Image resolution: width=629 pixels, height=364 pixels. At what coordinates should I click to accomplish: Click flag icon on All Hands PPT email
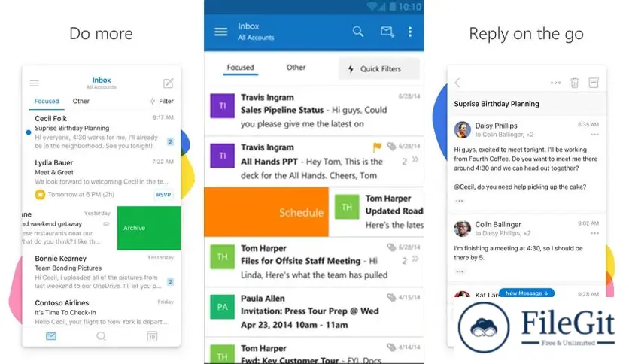click(x=377, y=147)
